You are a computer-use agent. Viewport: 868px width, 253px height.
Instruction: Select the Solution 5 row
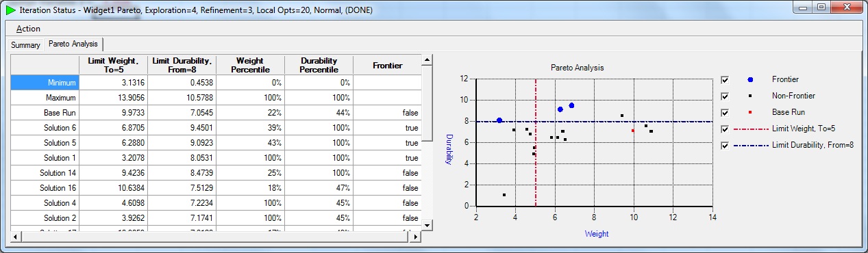pos(45,142)
